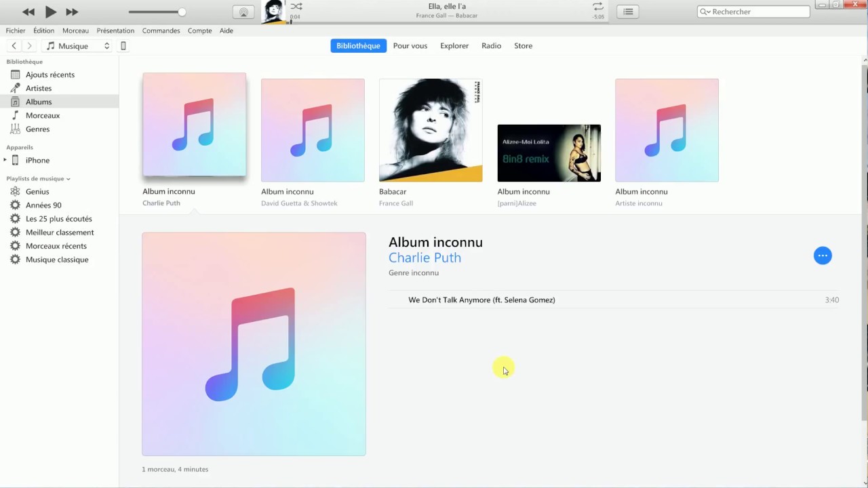The image size is (868, 488).
Task: Switch to Pour vous tab
Action: 410,45
